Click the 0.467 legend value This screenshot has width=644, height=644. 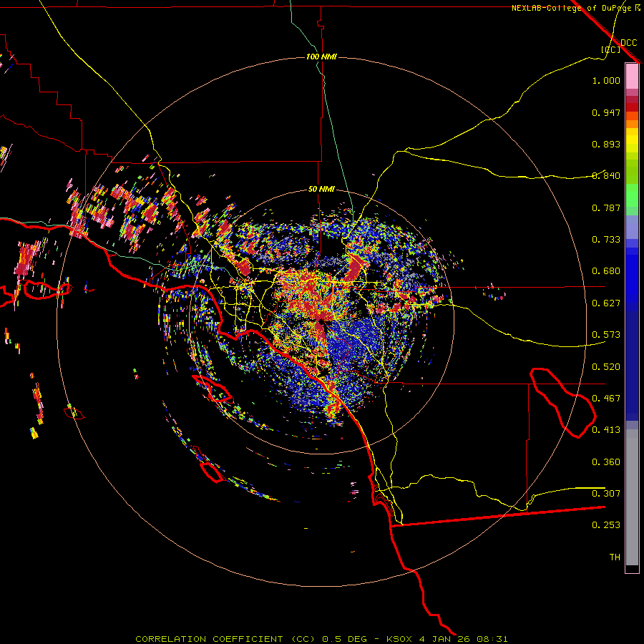(606, 399)
